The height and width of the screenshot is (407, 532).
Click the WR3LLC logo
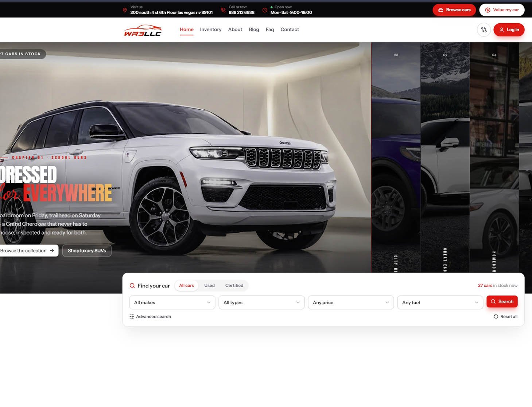pyautogui.click(x=143, y=30)
